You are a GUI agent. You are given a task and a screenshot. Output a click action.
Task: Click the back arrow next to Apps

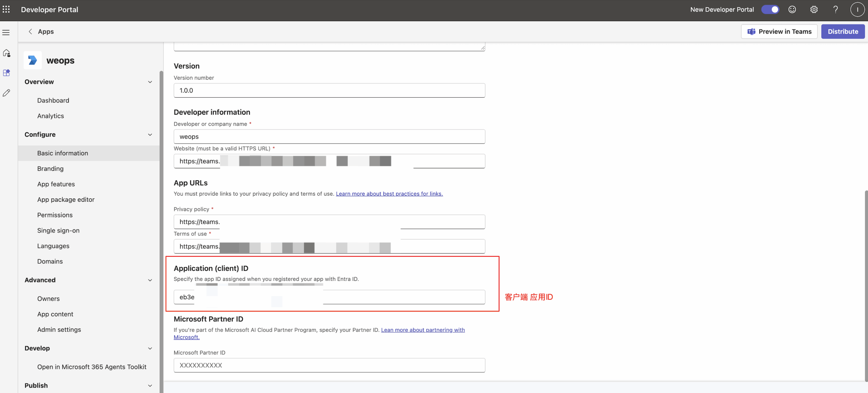(30, 32)
